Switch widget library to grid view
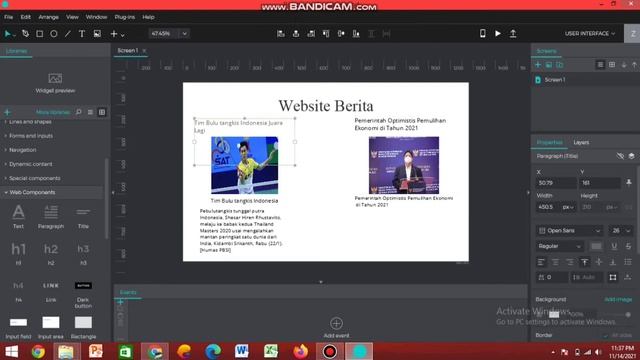Image resolution: width=640 pixels, height=360 pixels. click(102, 112)
